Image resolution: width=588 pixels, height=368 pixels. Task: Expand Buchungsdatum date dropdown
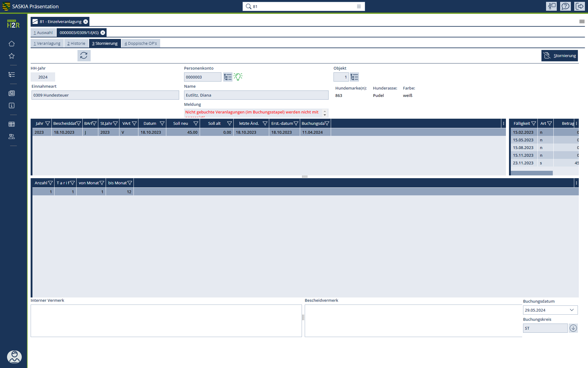click(x=571, y=310)
